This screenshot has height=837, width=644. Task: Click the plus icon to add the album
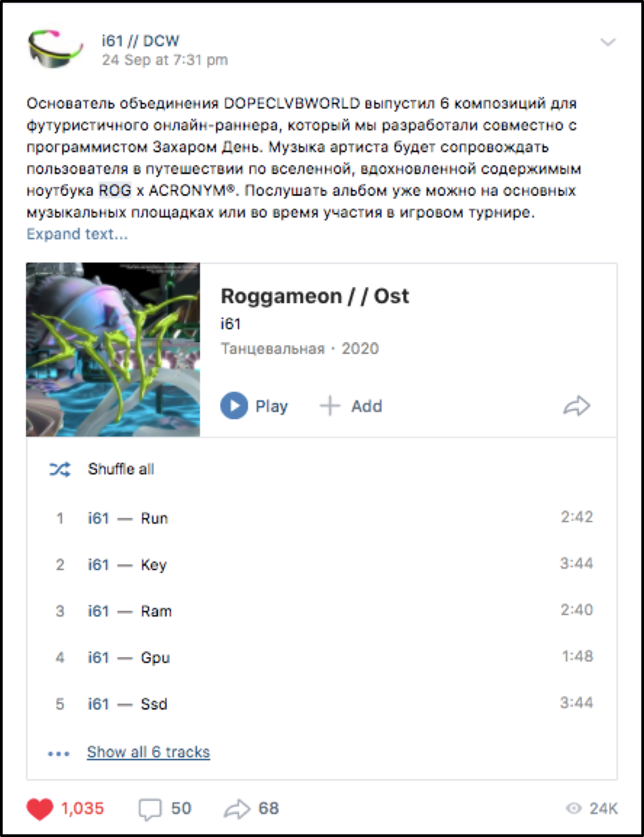click(x=330, y=406)
